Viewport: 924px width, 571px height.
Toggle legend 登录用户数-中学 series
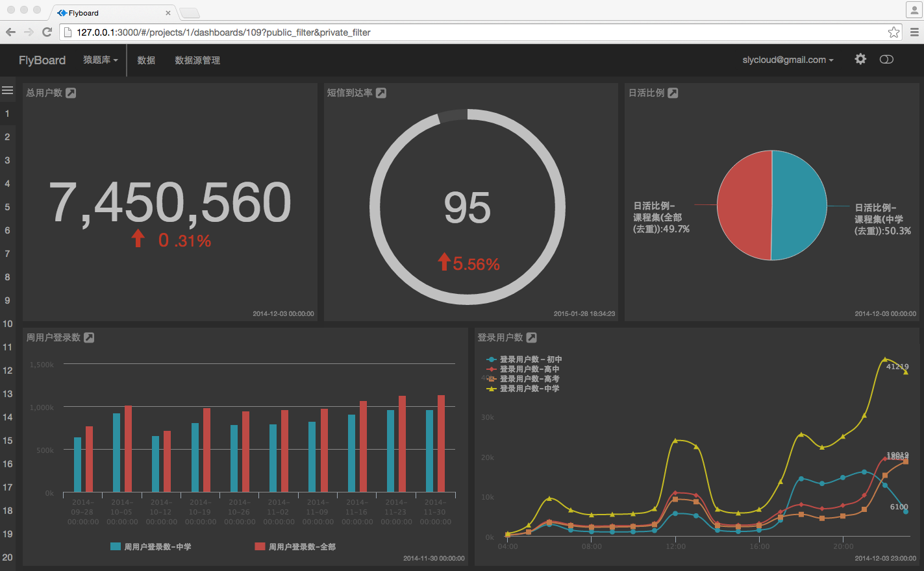pyautogui.click(x=523, y=389)
